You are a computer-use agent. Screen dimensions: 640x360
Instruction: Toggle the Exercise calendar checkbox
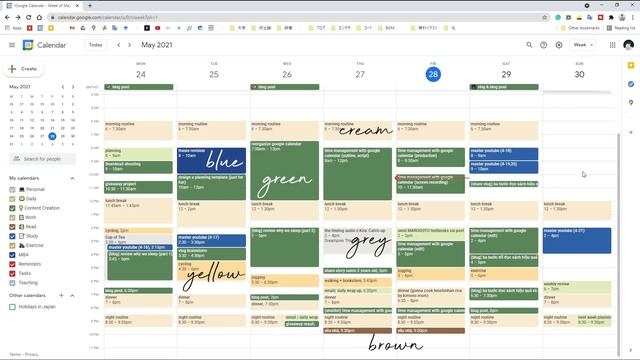click(x=12, y=245)
